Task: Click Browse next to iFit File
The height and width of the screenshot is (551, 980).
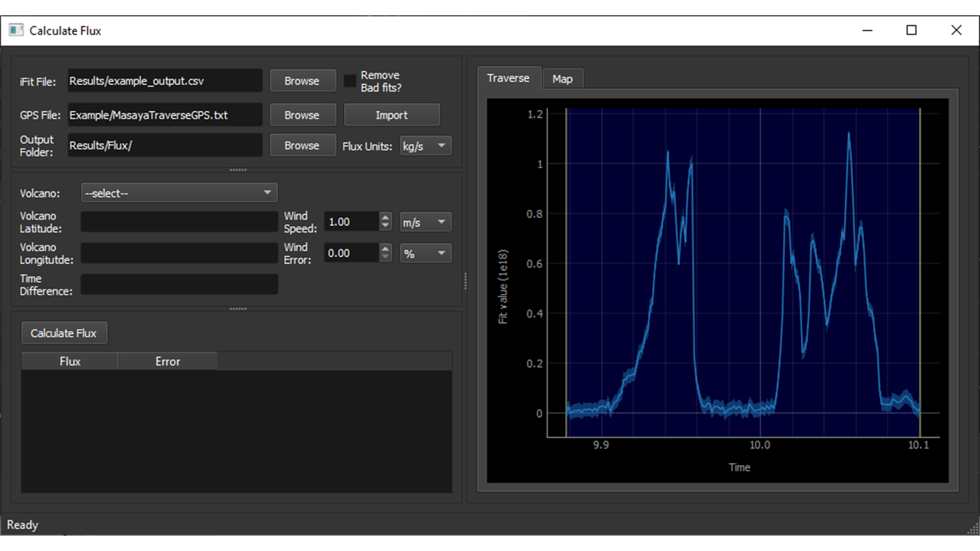Action: 302,80
